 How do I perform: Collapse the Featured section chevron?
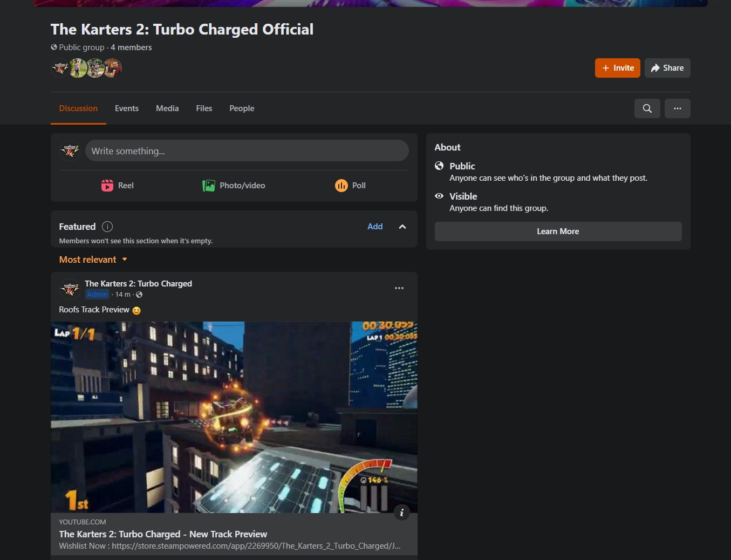coord(402,227)
